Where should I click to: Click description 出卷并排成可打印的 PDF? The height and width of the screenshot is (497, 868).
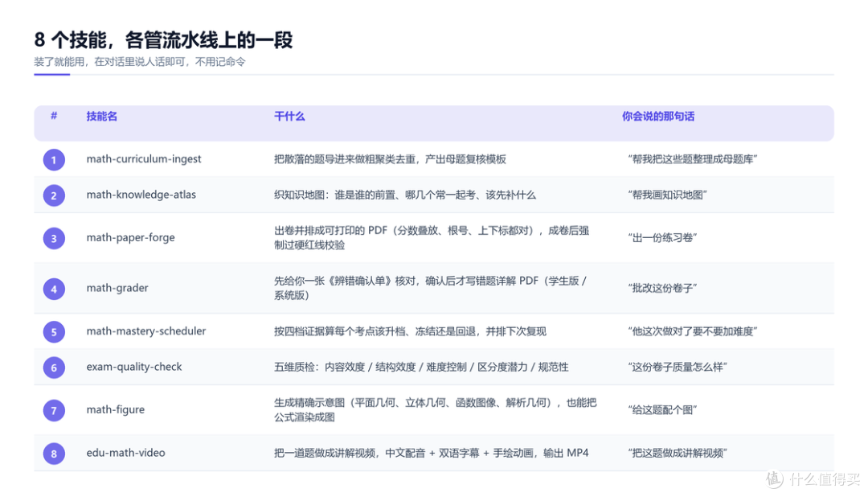(x=330, y=231)
